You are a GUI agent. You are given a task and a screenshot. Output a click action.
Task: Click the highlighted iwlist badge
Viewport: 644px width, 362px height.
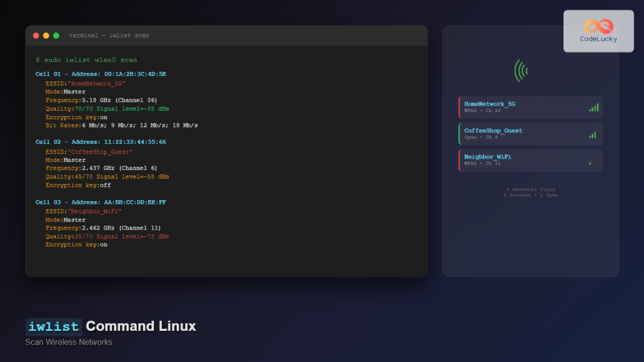point(53,326)
